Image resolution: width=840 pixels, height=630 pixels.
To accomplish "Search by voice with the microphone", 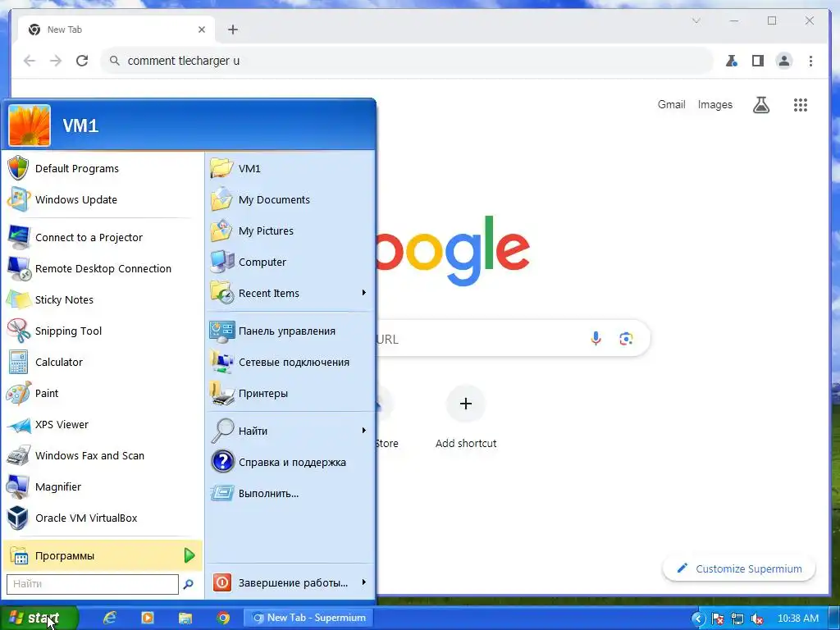I will [596, 339].
